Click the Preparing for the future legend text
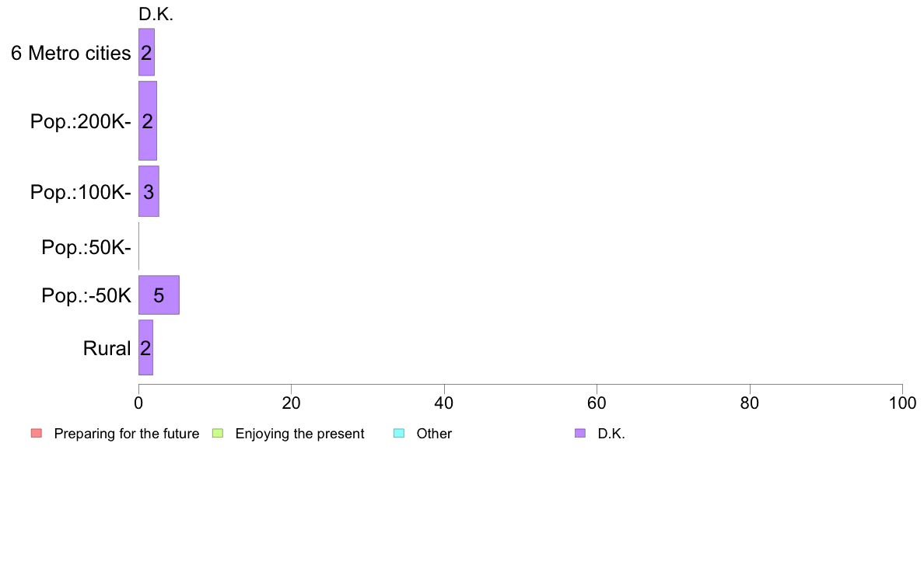The width and height of the screenshot is (924, 572). tap(127, 434)
